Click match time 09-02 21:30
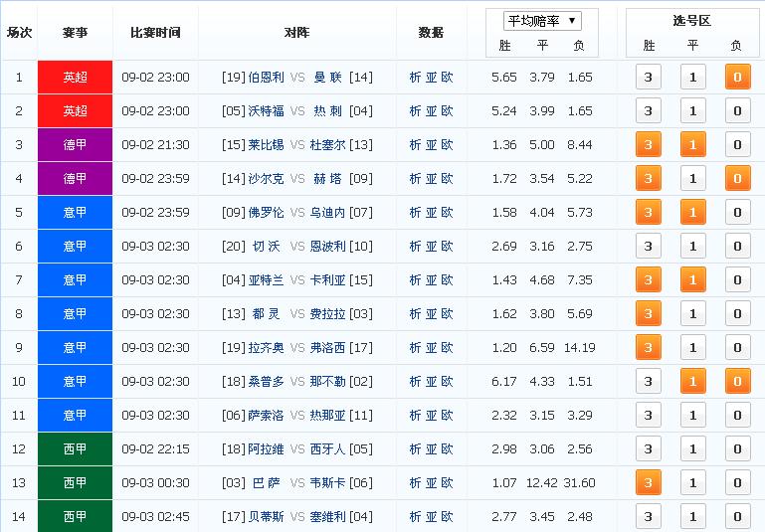This screenshot has width=765, height=532. click(155, 145)
